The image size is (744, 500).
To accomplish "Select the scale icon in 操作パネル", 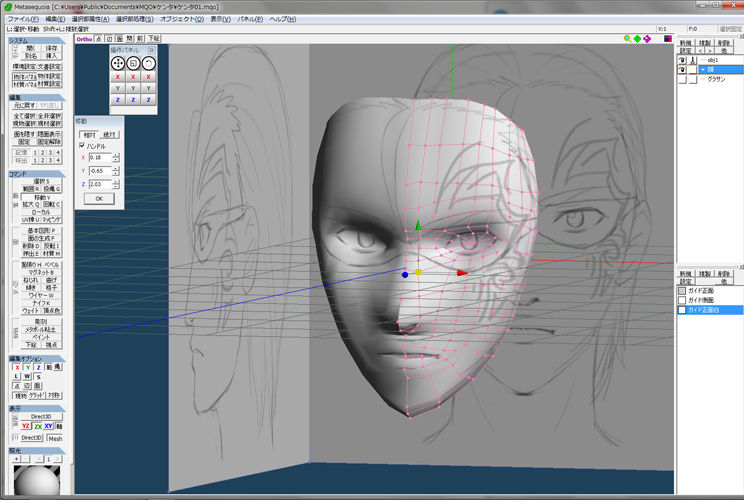I will (x=133, y=63).
